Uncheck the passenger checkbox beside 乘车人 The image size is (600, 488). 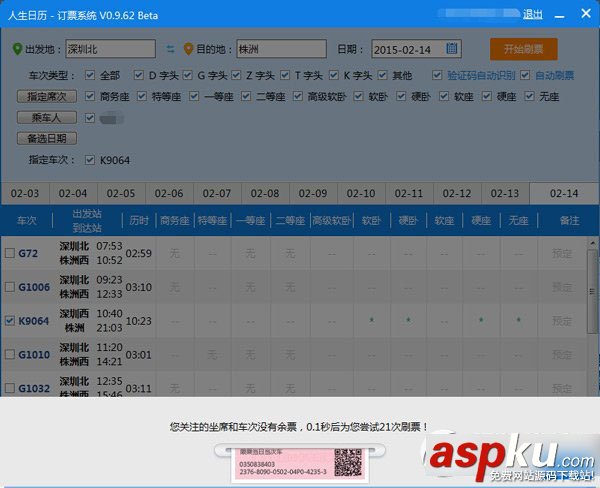coord(90,118)
